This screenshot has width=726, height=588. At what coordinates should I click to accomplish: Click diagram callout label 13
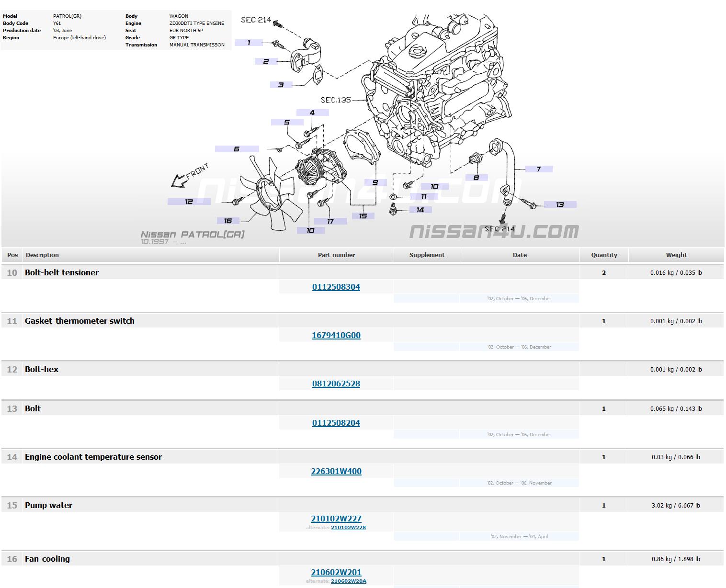(x=560, y=204)
